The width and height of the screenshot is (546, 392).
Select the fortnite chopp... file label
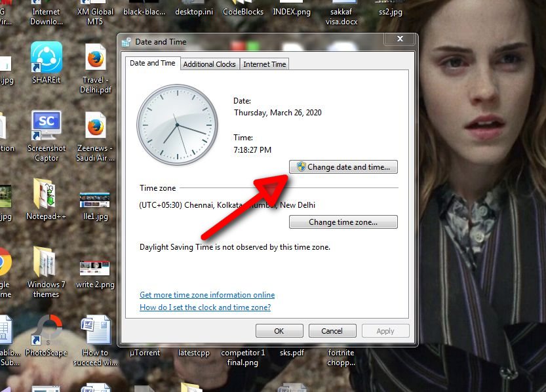pyautogui.click(x=341, y=357)
